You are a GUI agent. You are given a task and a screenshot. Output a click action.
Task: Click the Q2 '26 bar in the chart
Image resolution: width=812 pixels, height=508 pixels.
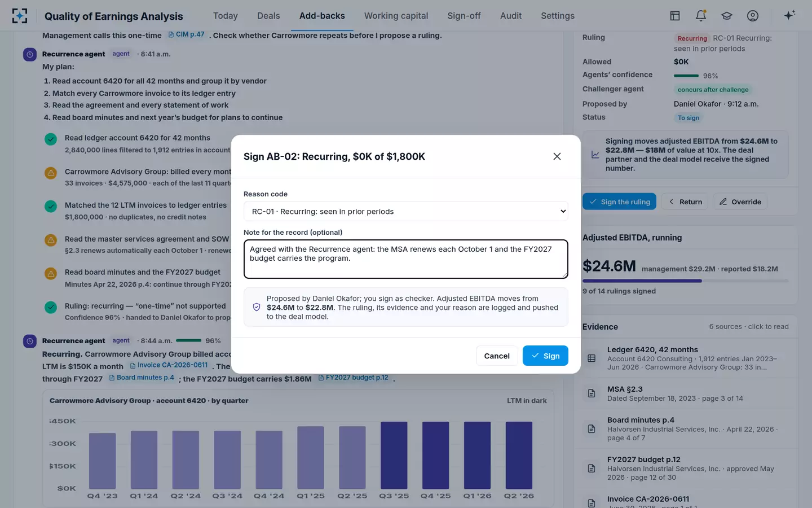pyautogui.click(x=519, y=456)
